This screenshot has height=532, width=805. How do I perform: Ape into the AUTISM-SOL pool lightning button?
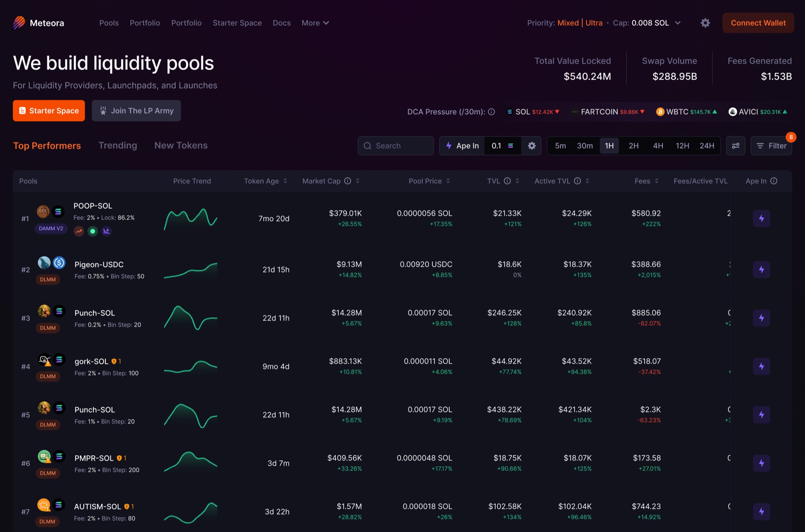[x=762, y=511]
